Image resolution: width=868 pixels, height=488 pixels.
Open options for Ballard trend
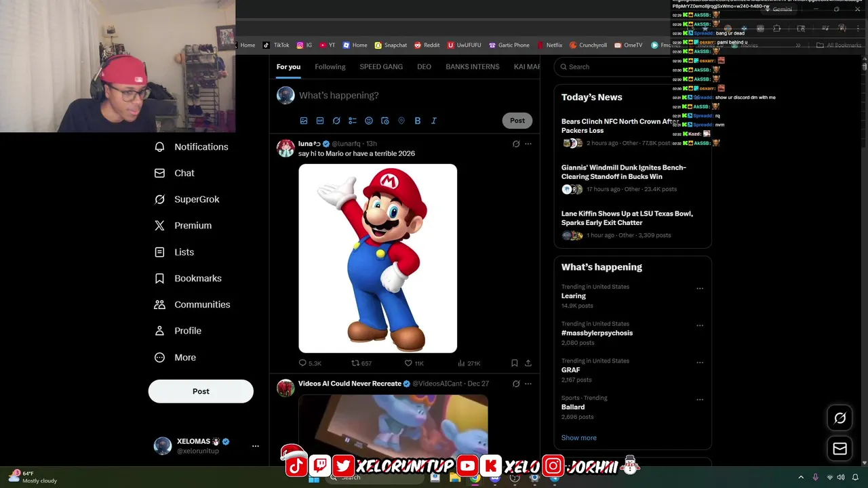tap(700, 399)
